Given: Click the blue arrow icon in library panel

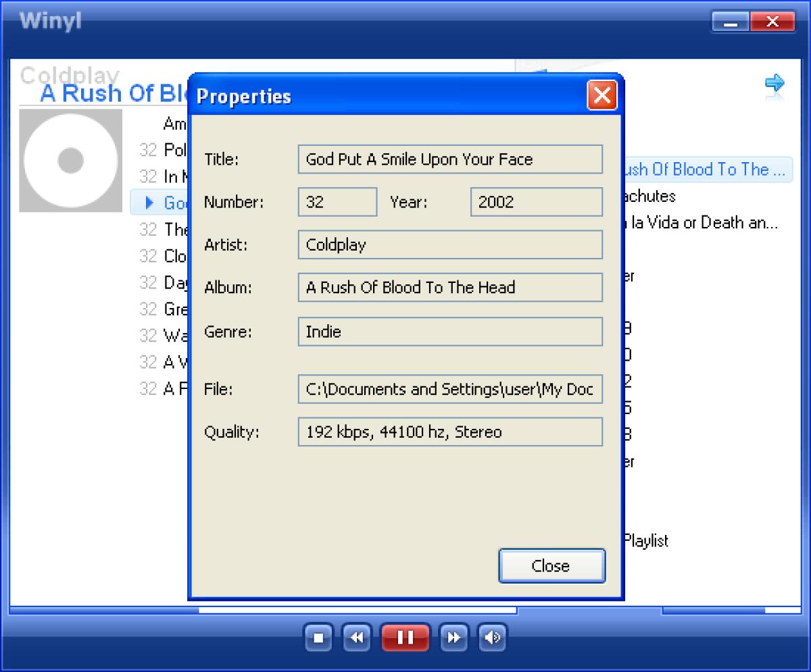Looking at the screenshot, I should (x=774, y=84).
